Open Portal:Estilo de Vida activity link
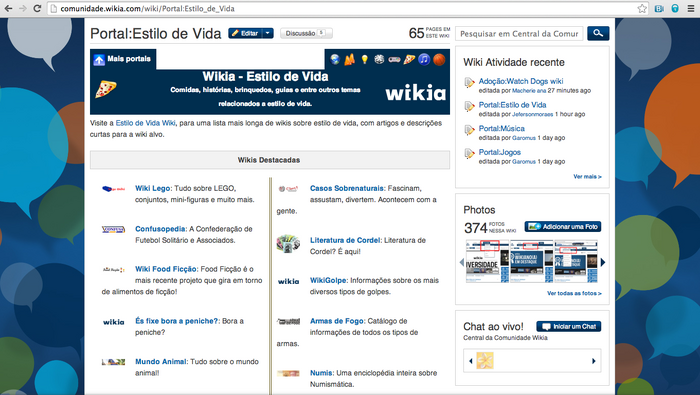The width and height of the screenshot is (700, 395). [512, 105]
